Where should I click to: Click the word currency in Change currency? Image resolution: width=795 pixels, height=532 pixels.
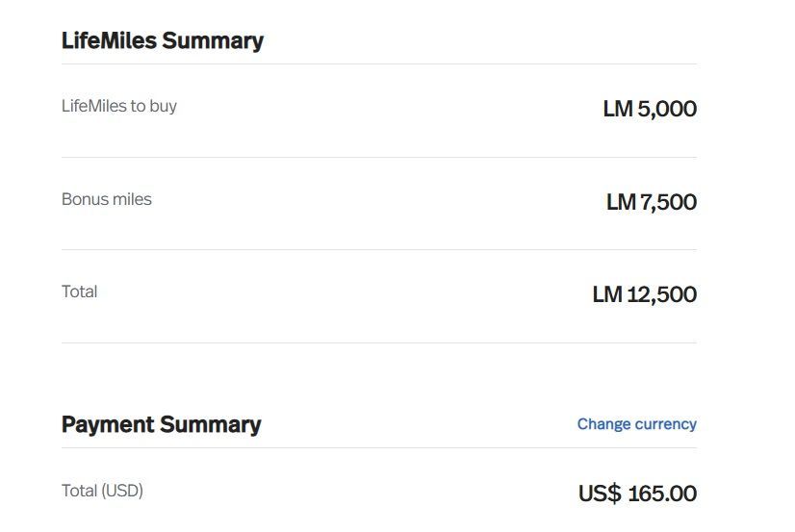666,424
